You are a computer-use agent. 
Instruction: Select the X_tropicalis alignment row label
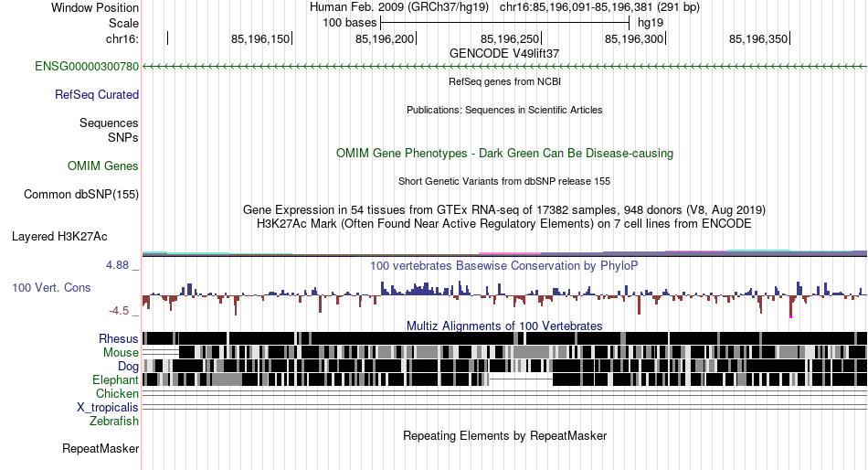pyautogui.click(x=108, y=408)
